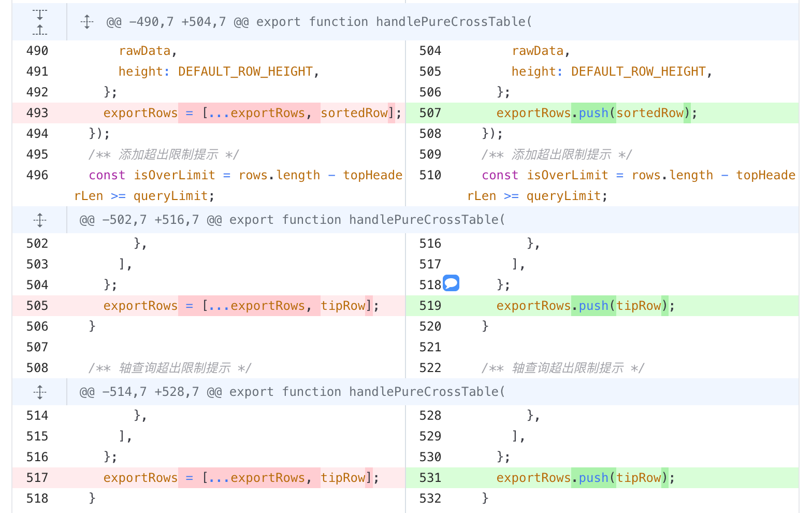Image resolution: width=812 pixels, height=513 pixels.
Task: Click the expand-down arrow in the top gutter
Action: click(40, 15)
